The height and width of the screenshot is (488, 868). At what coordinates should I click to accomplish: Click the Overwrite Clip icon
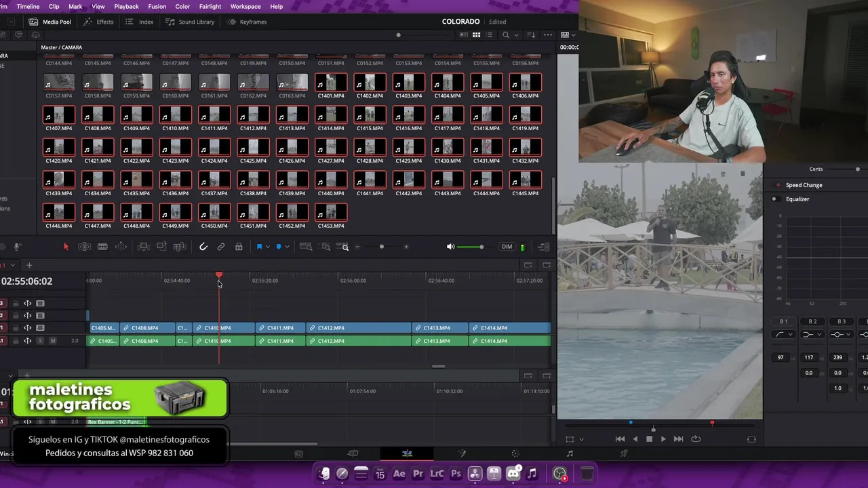(x=161, y=247)
